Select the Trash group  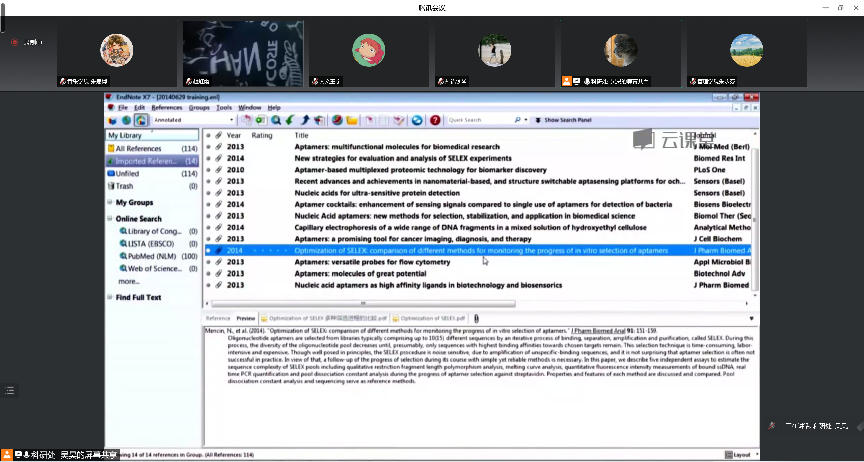[x=153, y=186]
